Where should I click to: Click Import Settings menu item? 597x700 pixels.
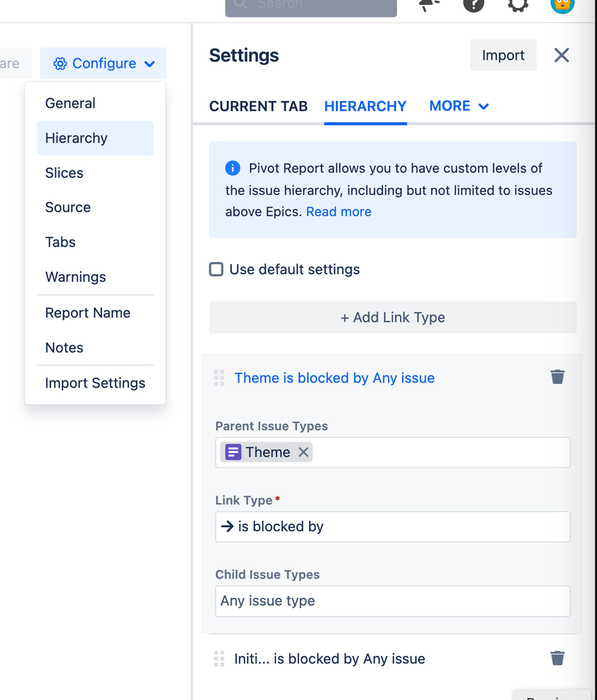(x=95, y=383)
